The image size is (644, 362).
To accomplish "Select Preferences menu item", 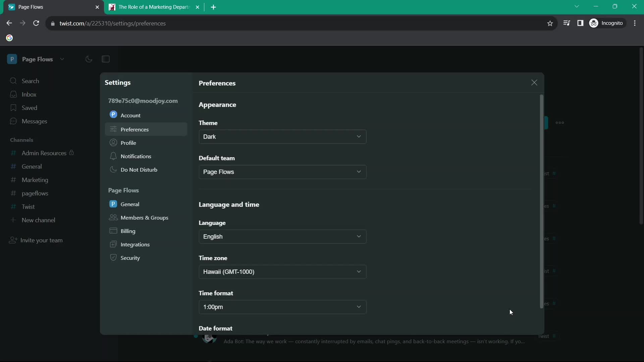I will (135, 129).
